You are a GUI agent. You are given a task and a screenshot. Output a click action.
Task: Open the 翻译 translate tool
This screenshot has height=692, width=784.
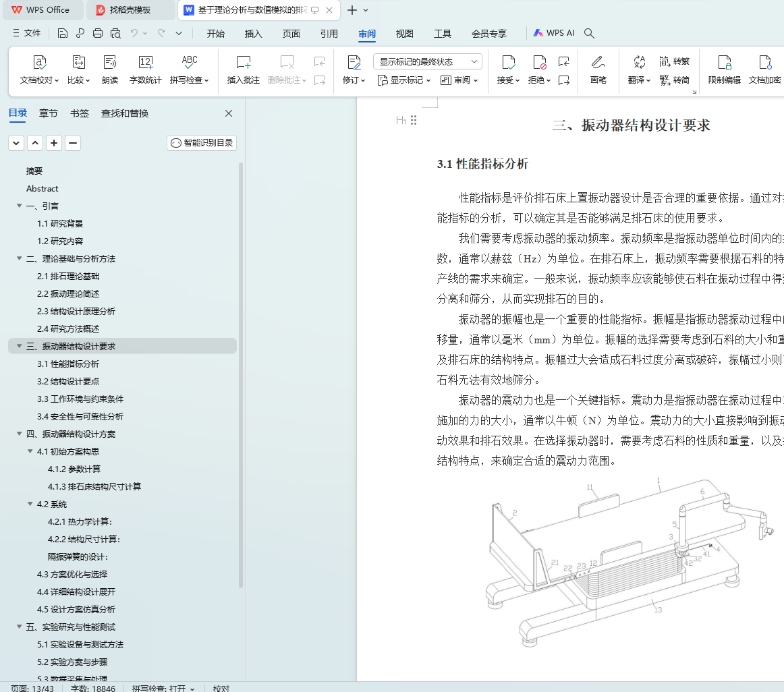[639, 69]
